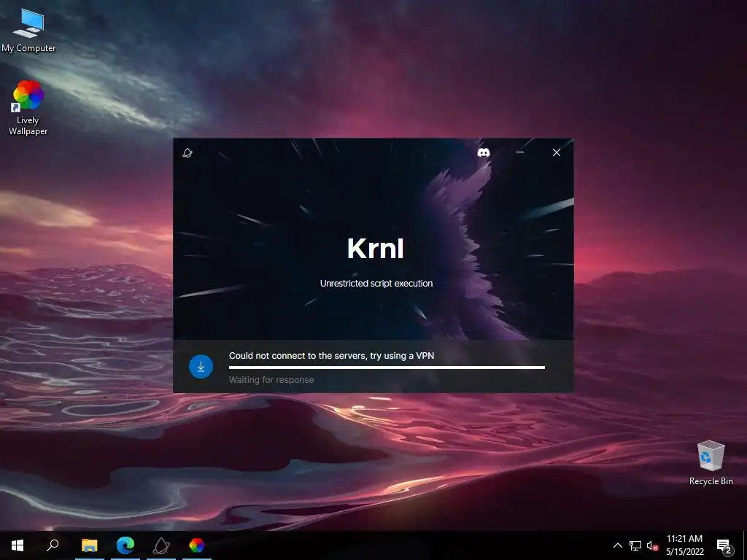
Task: Click the 'Unrestricted script execution' subtitle
Action: (376, 284)
